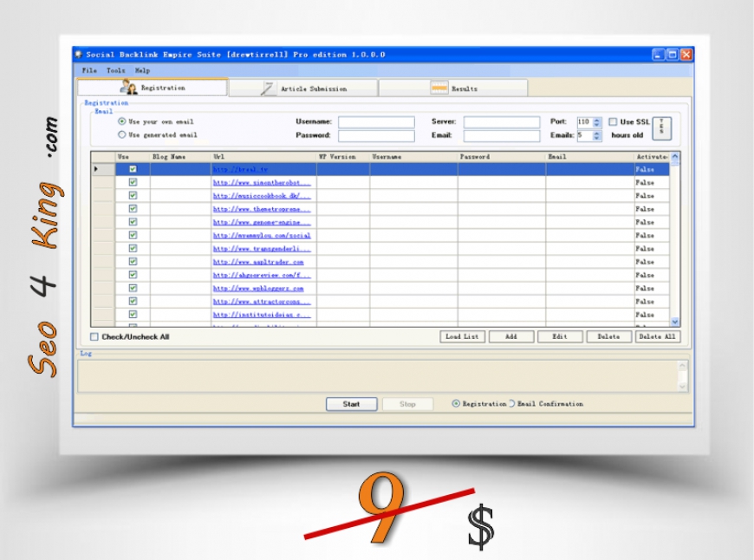This screenshot has height=560, width=754.
Task: Click the blog table scroll up arrow
Action: (x=674, y=156)
